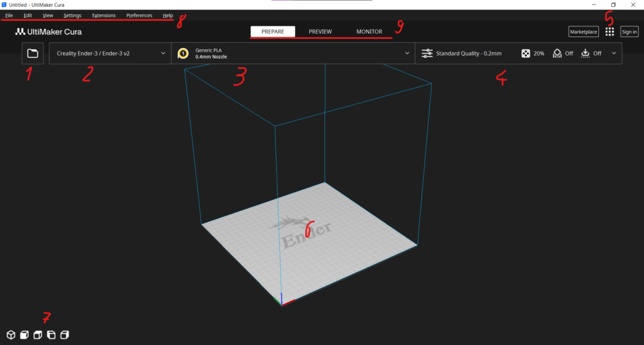
Task: Switch to the PREVIEW stage tab
Action: coord(320,31)
